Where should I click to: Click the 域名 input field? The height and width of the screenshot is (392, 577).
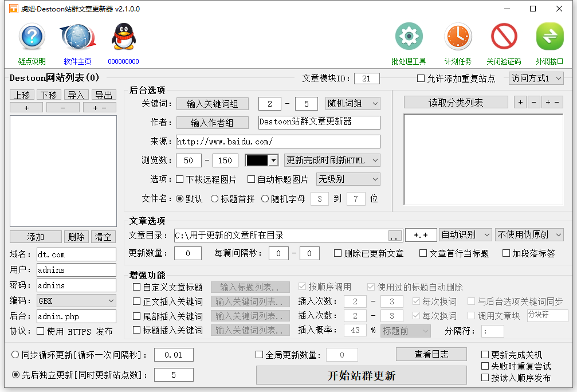77,254
